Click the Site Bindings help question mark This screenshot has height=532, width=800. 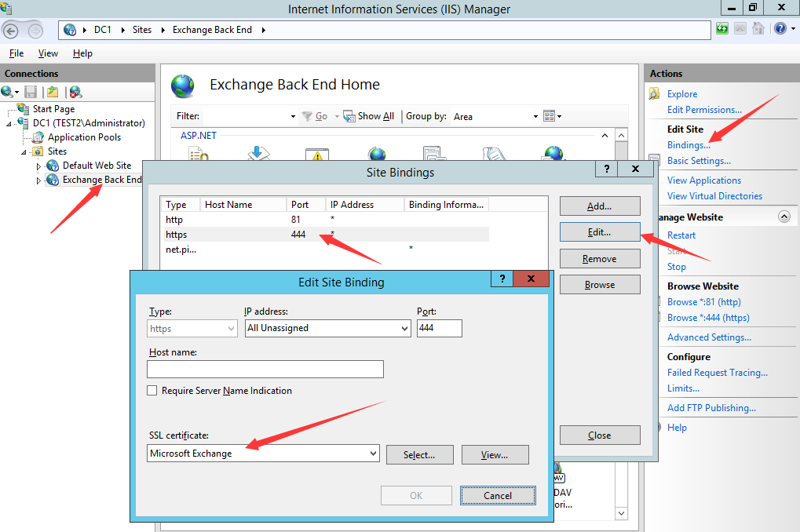click(607, 169)
